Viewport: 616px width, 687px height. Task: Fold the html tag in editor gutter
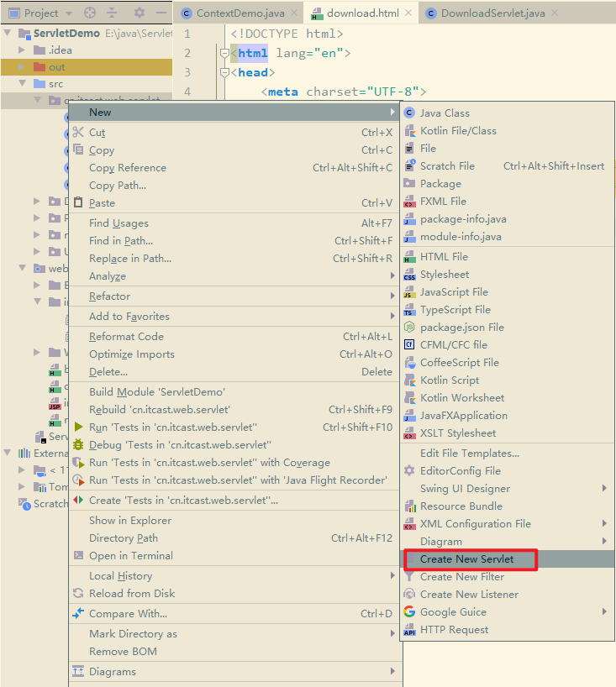pos(224,53)
